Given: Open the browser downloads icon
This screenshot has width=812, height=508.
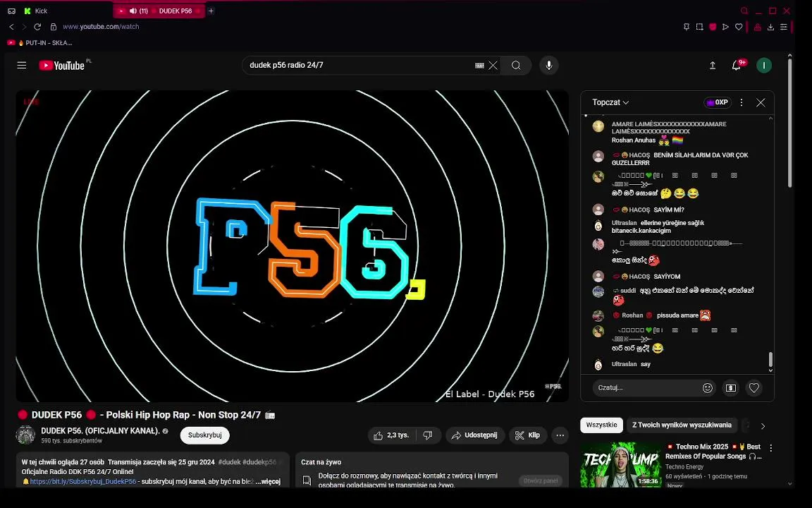Looking at the screenshot, I should coord(770,27).
